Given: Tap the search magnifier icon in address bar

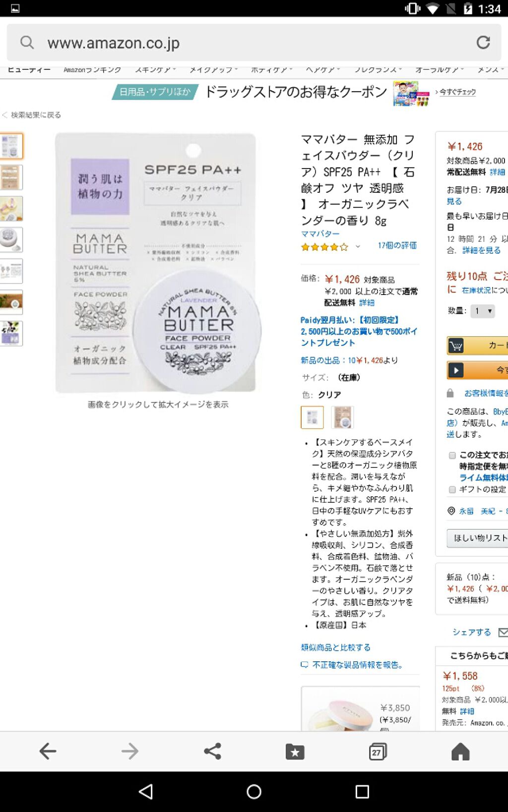Looking at the screenshot, I should (x=27, y=43).
